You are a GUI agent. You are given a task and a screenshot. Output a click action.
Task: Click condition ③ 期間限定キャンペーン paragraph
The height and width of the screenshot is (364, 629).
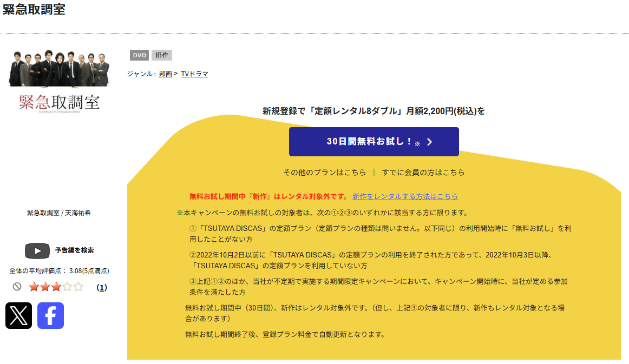tap(378, 287)
